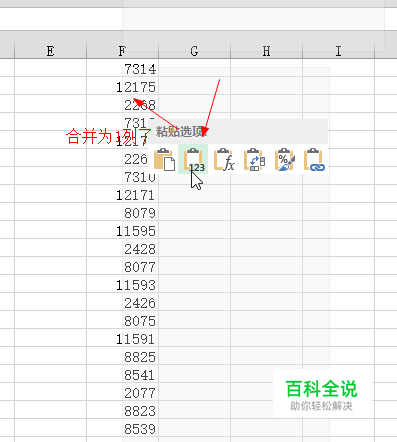Select column E header
Image resolution: width=397 pixels, height=442 pixels.
tap(50, 51)
